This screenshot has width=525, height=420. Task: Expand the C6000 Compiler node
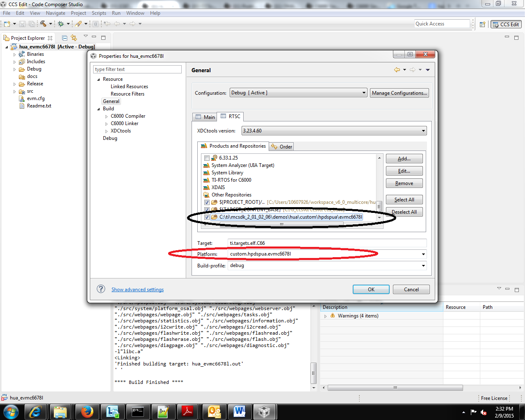106,116
